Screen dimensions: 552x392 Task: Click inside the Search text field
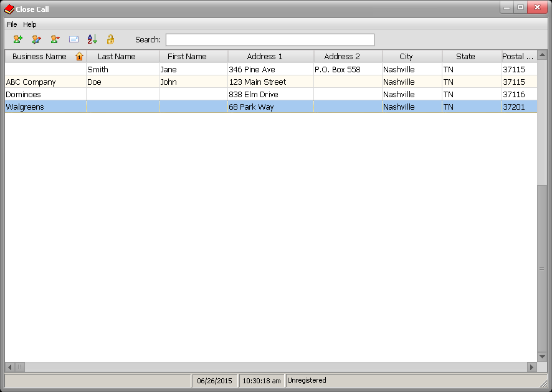[x=270, y=40]
